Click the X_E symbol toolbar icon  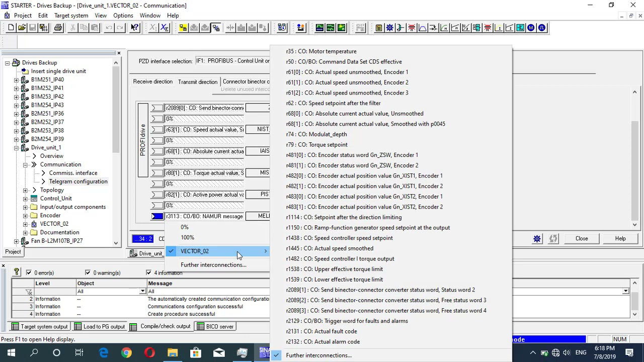[165, 28]
